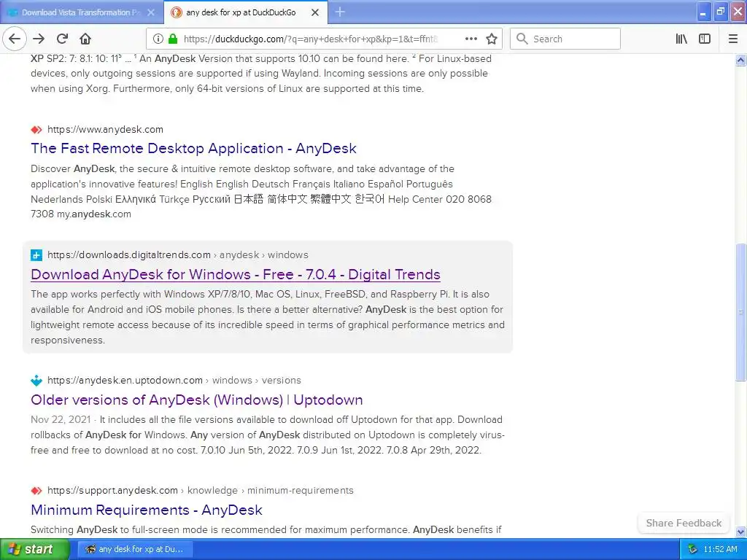Open a new tab with plus button
The image size is (747, 560).
pyautogui.click(x=340, y=12)
